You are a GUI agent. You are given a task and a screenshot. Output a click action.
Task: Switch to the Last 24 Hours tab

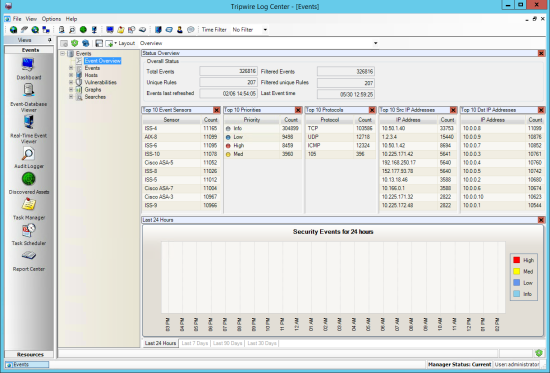click(160, 343)
